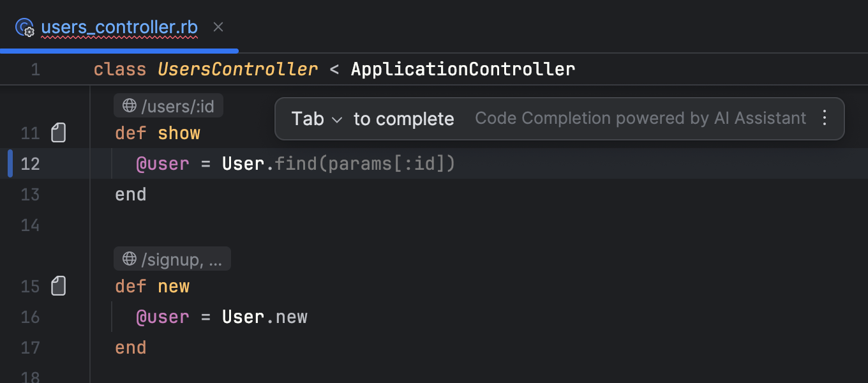This screenshot has height=383, width=868.
Task: Click the Tab key label in completion hint
Action: click(x=308, y=119)
